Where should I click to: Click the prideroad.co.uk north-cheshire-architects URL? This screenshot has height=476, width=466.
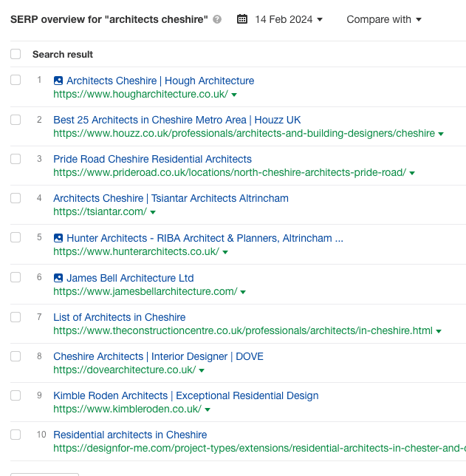(230, 172)
